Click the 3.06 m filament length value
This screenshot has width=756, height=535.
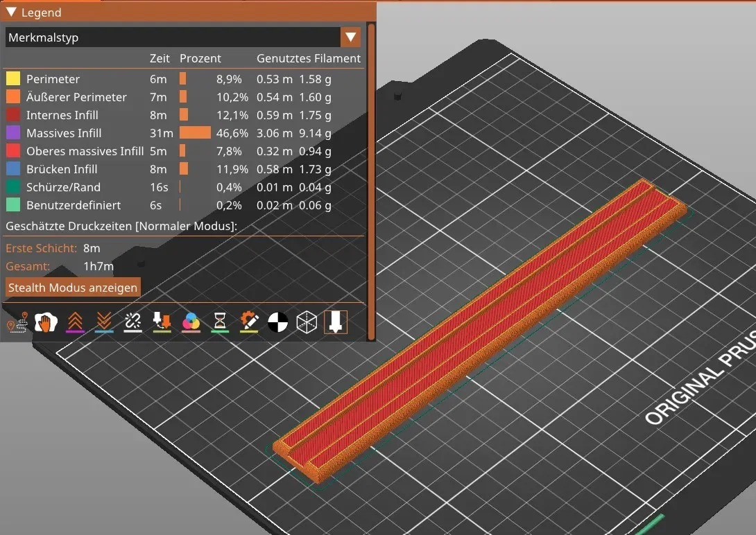[x=275, y=133]
